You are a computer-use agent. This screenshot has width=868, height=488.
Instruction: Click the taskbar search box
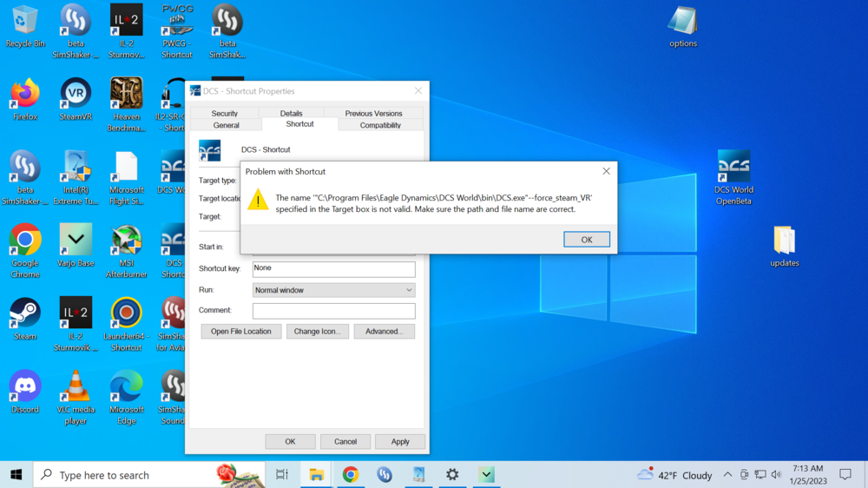(x=149, y=475)
